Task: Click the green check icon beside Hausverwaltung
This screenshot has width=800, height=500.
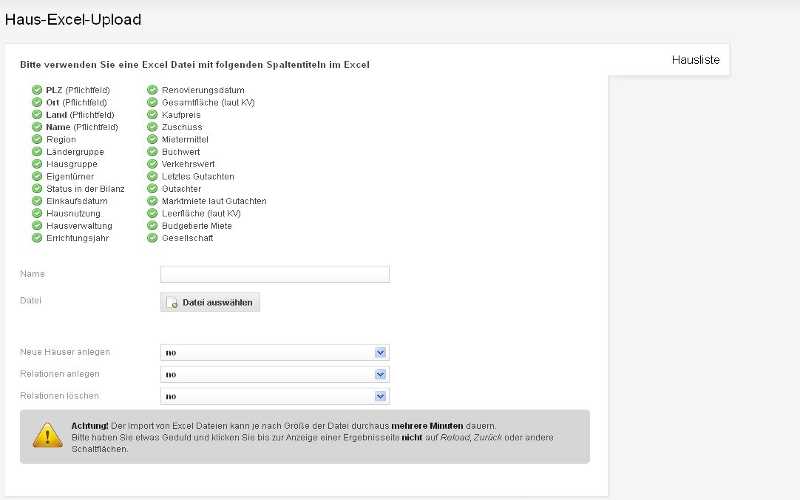Action: click(37, 226)
